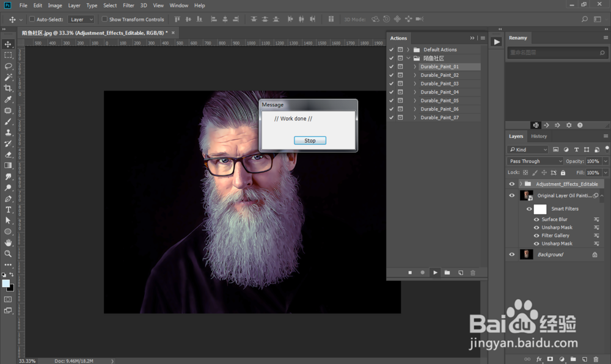611x364 pixels.
Task: Toggle visibility of Filter Gallery filter
Action: point(536,236)
